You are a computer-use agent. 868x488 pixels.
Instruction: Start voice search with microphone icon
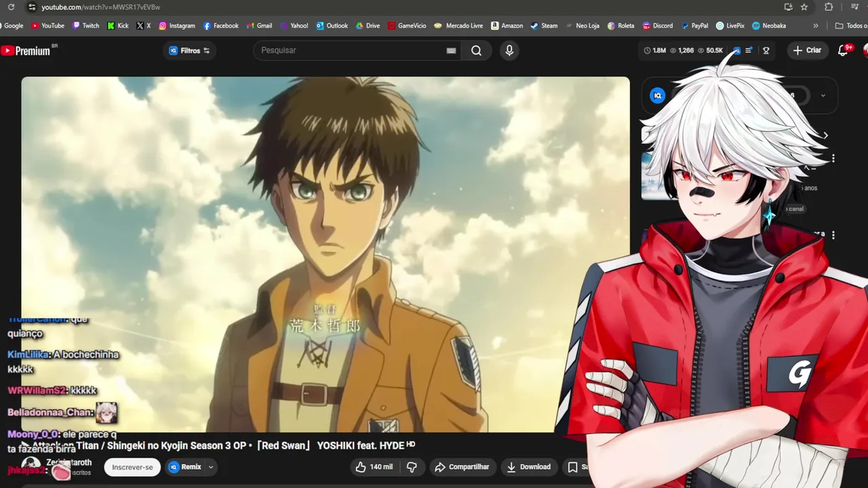pyautogui.click(x=509, y=50)
